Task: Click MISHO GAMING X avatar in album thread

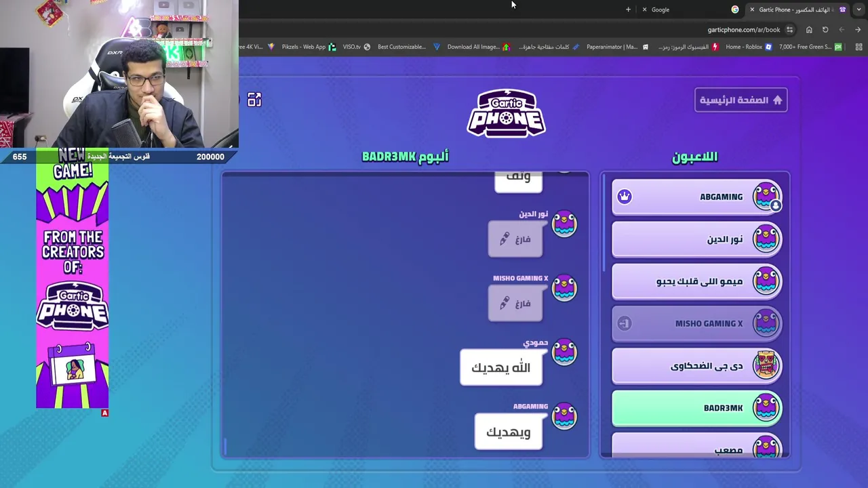Action: coord(564,288)
